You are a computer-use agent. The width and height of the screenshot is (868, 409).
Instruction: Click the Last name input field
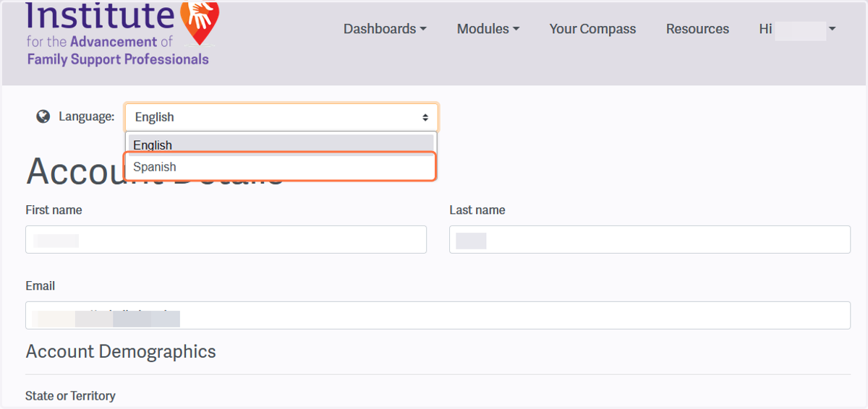pos(650,239)
